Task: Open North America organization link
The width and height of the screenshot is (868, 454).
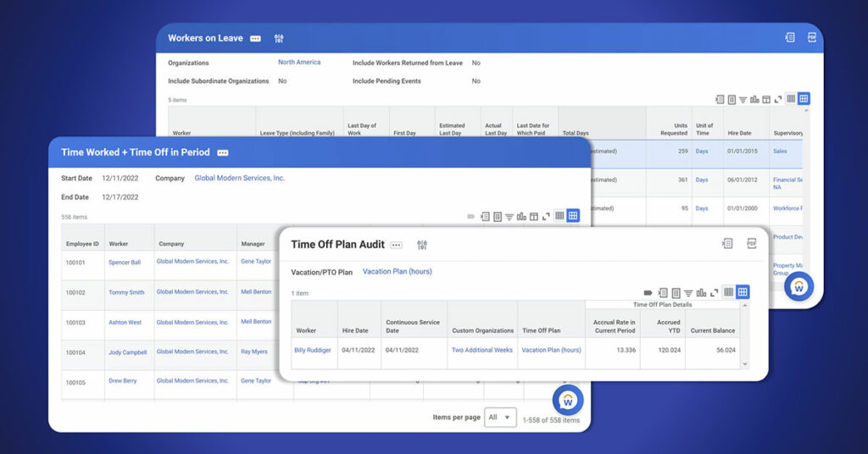Action: click(x=299, y=62)
